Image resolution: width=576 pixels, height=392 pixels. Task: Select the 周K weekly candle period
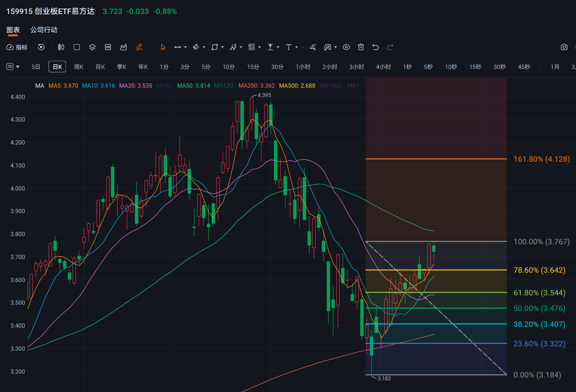coord(79,67)
